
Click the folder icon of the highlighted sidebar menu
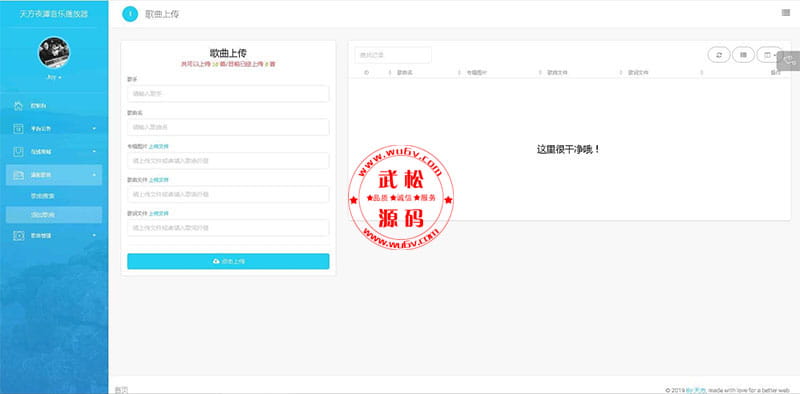(x=18, y=175)
